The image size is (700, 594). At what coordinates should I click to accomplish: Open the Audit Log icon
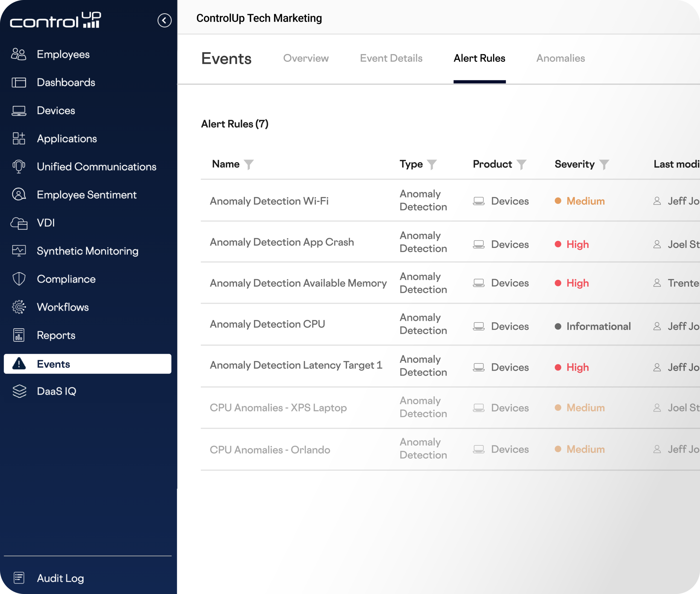tap(19, 578)
